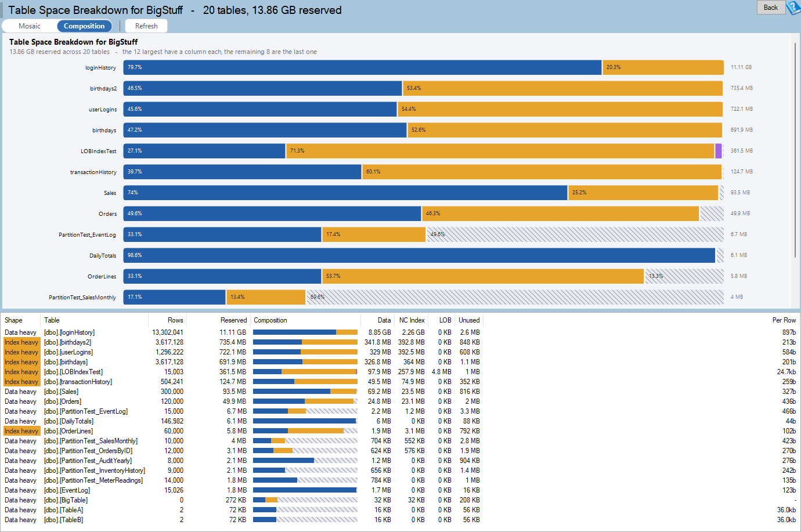Click the blue 74% segment of Sales bar
Screen dimensions: 801x532
345,193
